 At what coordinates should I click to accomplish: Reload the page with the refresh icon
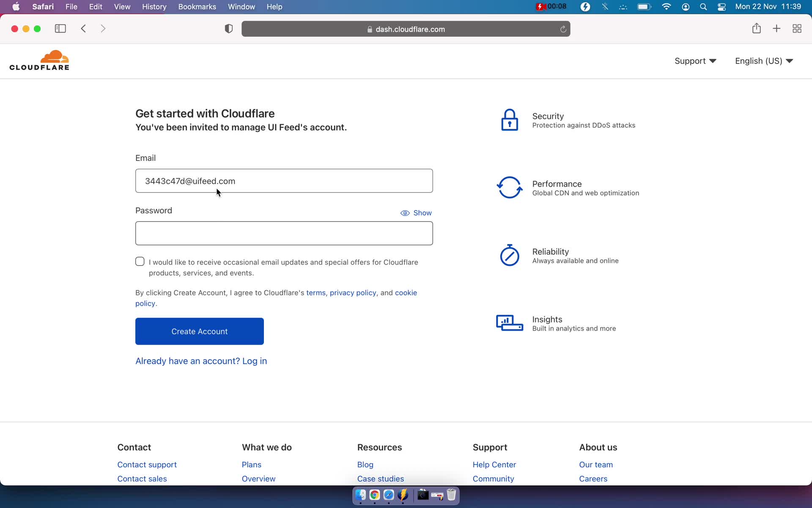[563, 29]
